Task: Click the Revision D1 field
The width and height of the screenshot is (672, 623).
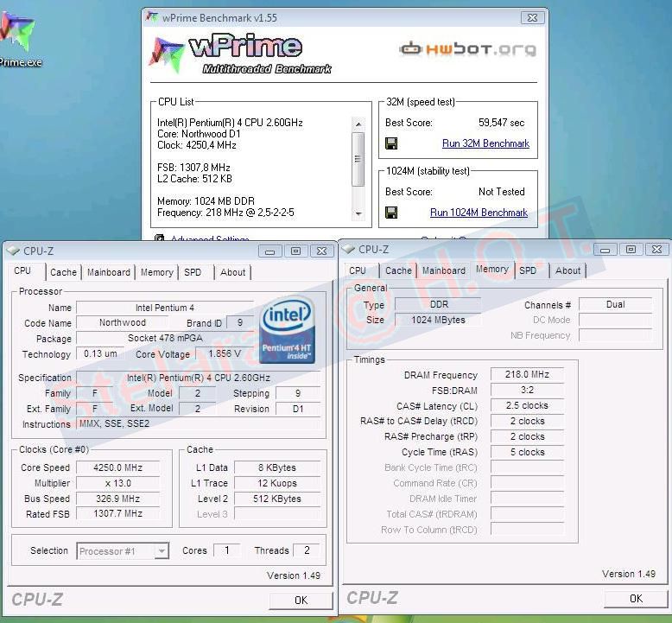Action: [298, 409]
